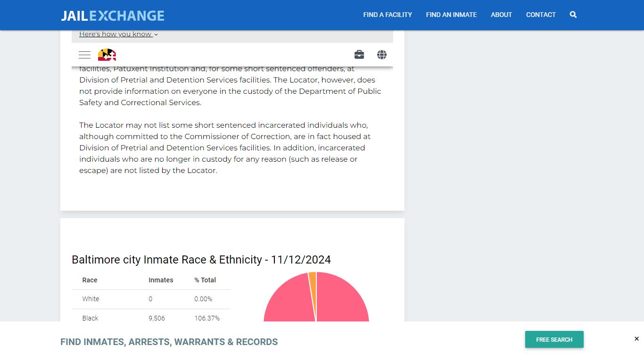This screenshot has width=644, height=362.
Task: Go to the Contact page
Action: pos(541,15)
